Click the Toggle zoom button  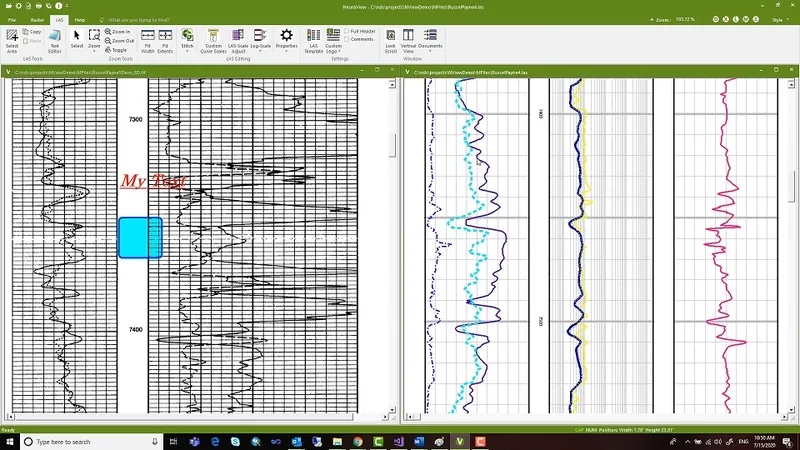116,50
